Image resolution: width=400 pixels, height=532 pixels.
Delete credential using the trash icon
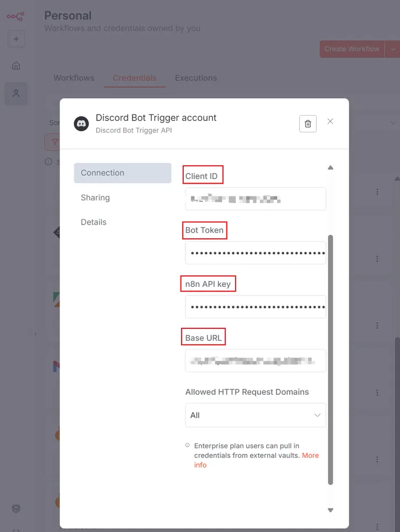click(x=308, y=124)
